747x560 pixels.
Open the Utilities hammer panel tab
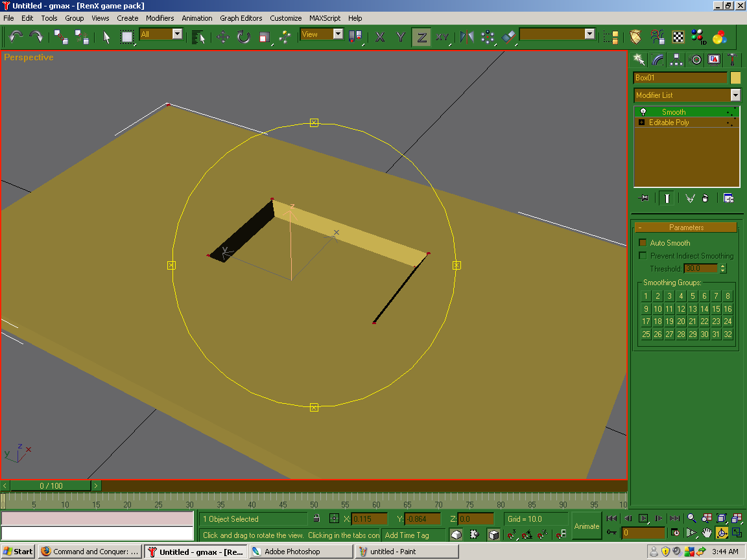pos(732,60)
